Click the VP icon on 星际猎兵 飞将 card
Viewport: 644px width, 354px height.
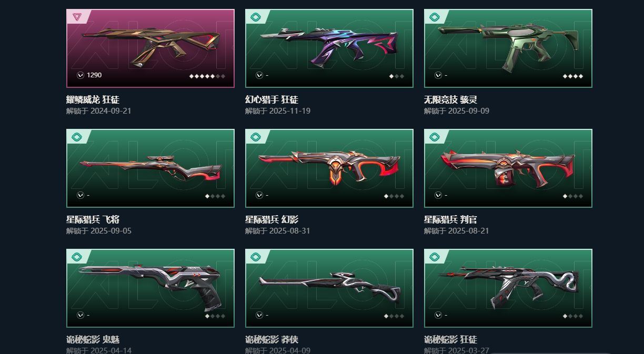(x=80, y=195)
